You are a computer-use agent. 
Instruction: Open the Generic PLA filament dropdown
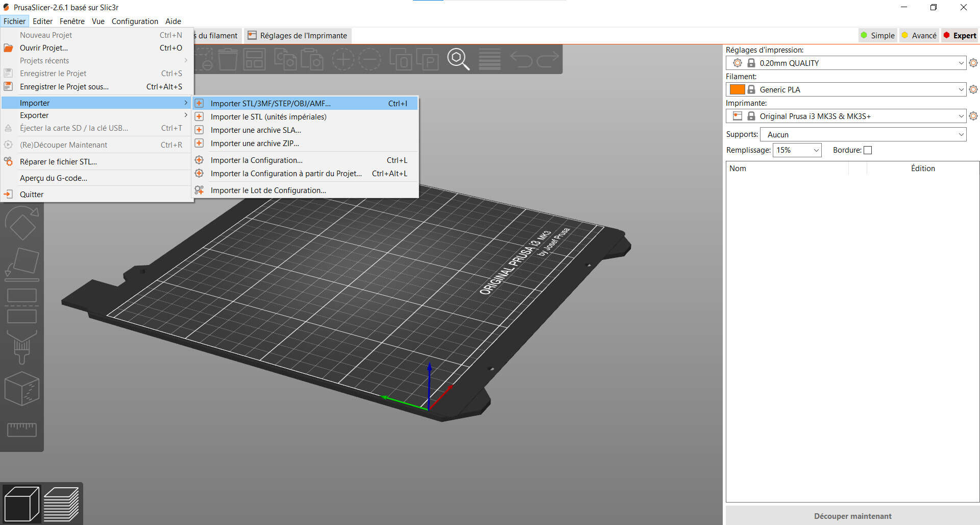coord(846,89)
